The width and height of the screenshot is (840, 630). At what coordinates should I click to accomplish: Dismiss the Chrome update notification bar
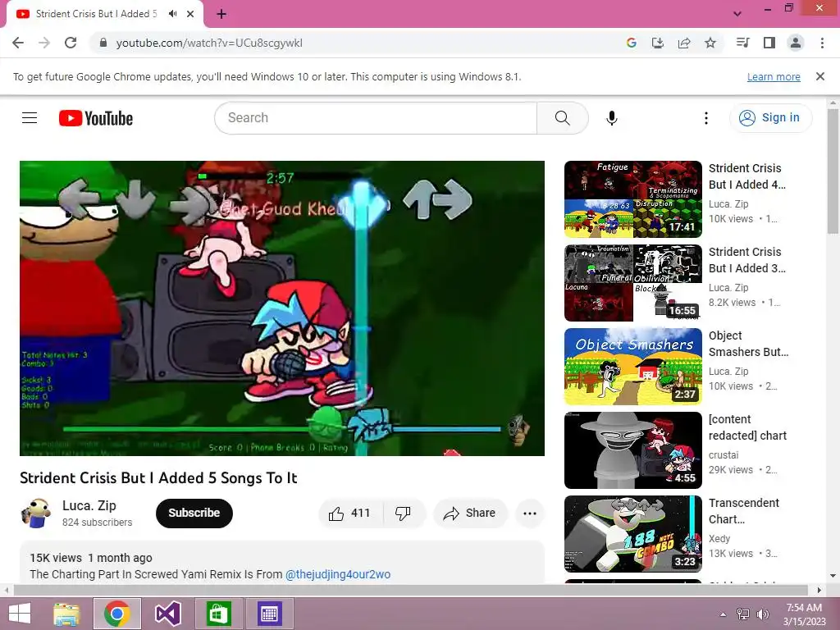[820, 76]
